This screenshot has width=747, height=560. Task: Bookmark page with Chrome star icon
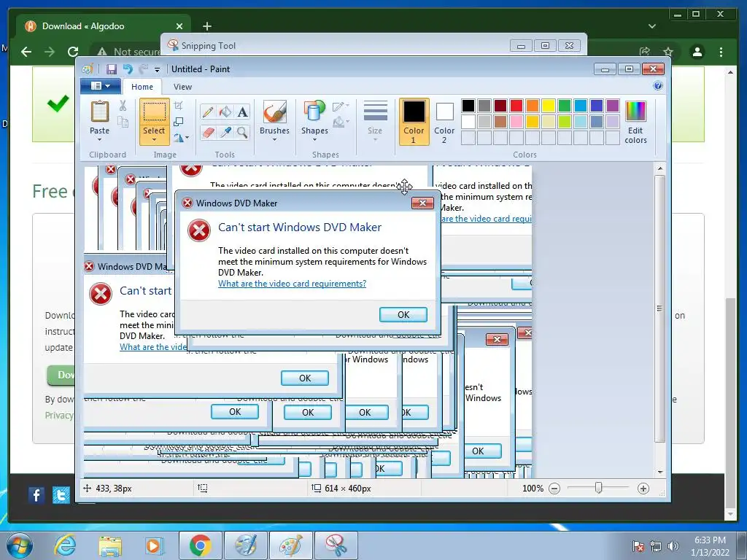(668, 52)
